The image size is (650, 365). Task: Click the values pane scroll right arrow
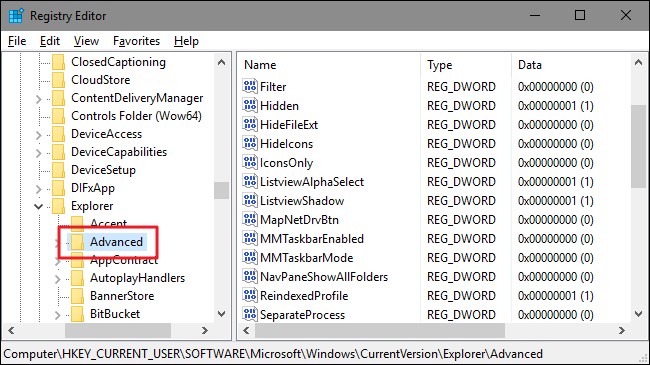(621, 330)
